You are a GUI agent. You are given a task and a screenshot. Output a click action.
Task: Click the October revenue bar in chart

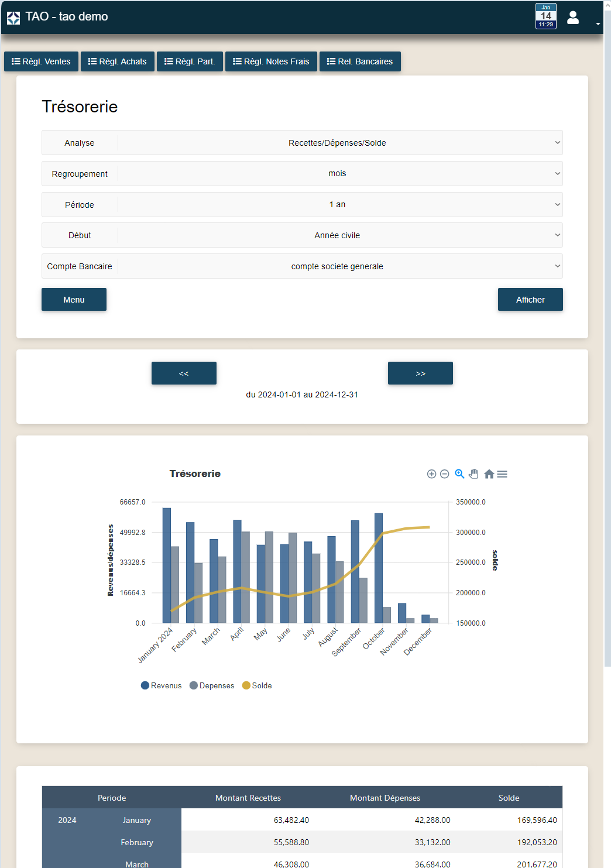[379, 568]
